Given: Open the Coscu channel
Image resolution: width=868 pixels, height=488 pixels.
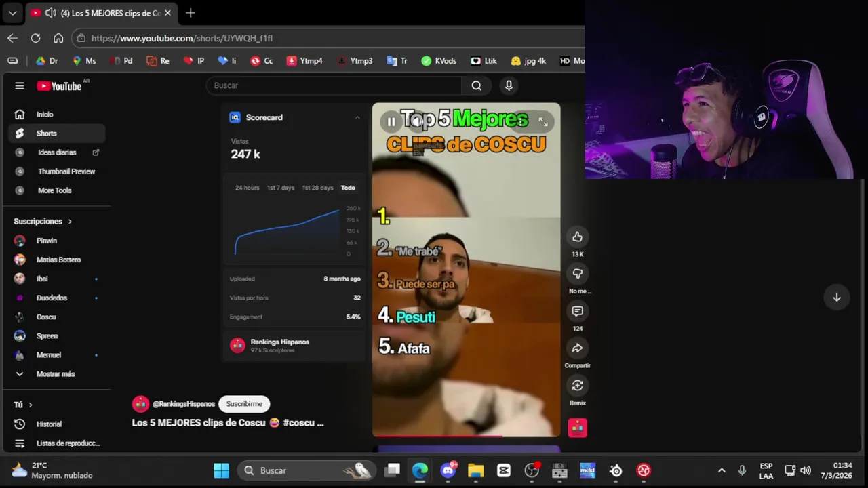Looking at the screenshot, I should (57, 317).
